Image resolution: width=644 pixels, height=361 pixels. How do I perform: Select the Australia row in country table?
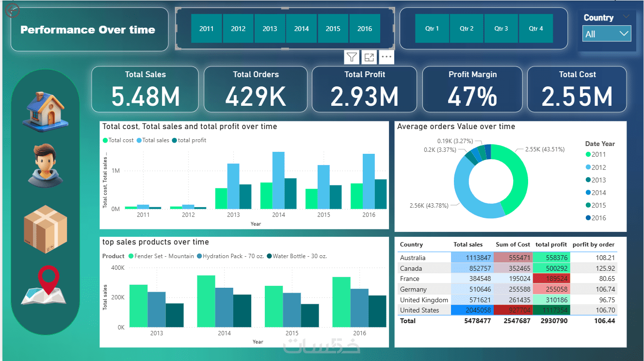coord(508,258)
